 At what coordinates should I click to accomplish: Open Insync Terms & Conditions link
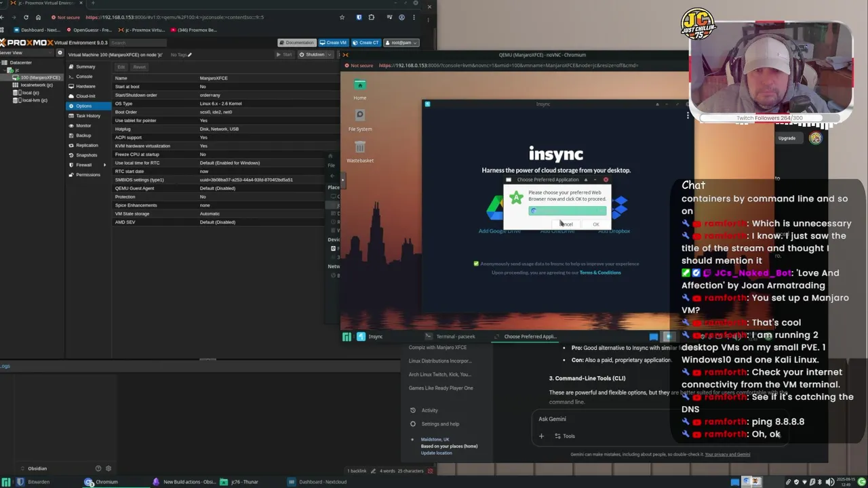click(x=600, y=272)
